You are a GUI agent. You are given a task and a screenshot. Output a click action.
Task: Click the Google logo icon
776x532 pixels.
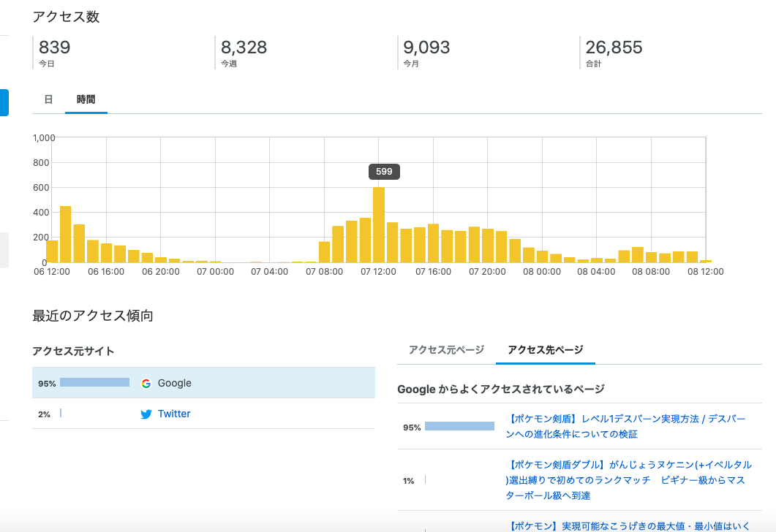146,383
